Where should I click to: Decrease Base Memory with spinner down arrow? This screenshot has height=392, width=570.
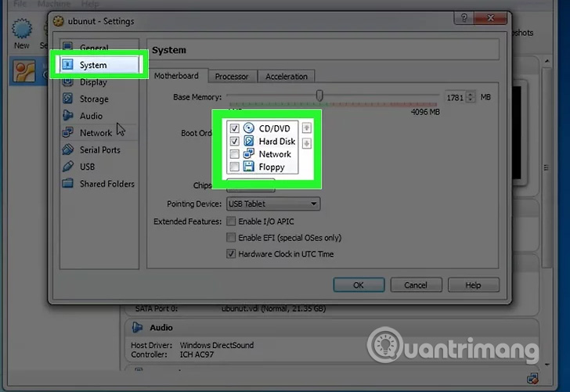point(471,100)
